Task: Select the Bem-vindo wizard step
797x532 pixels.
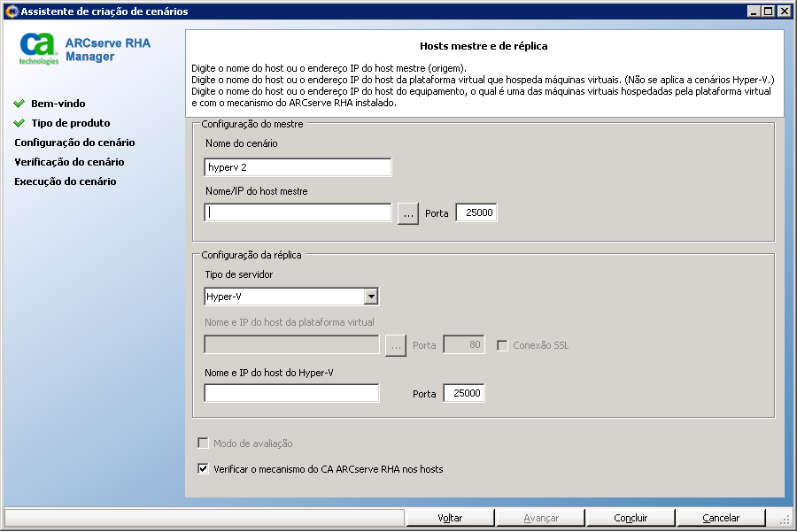Action: (58, 104)
